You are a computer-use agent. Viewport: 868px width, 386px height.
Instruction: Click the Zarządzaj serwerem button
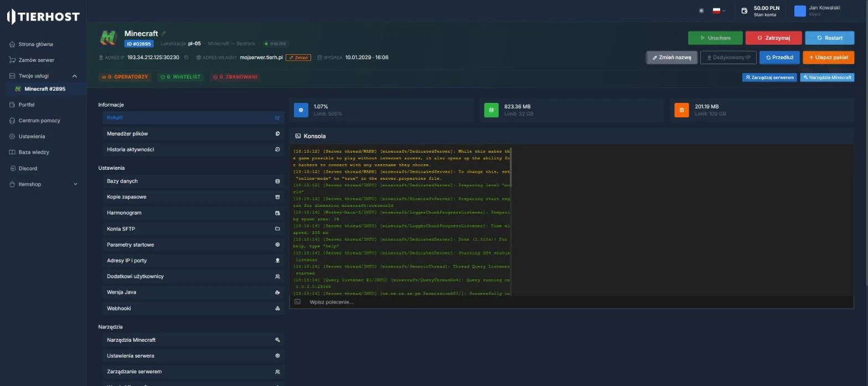click(769, 77)
